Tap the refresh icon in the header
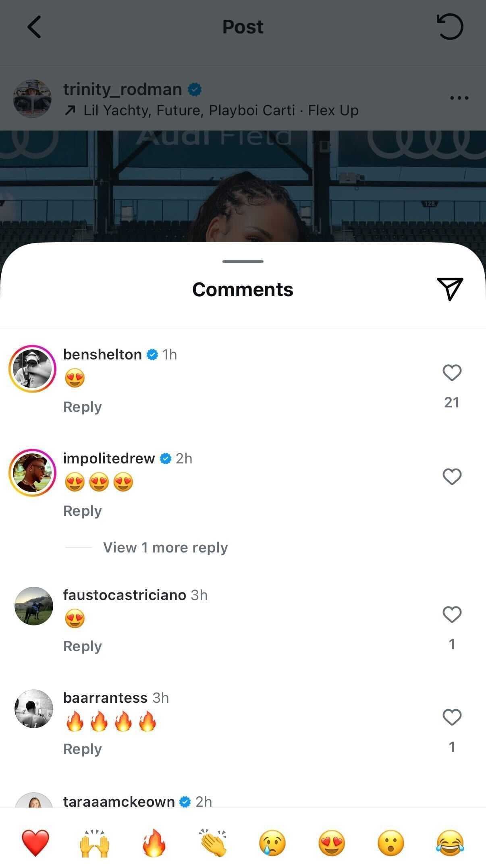This screenshot has width=486, height=868. (x=450, y=27)
